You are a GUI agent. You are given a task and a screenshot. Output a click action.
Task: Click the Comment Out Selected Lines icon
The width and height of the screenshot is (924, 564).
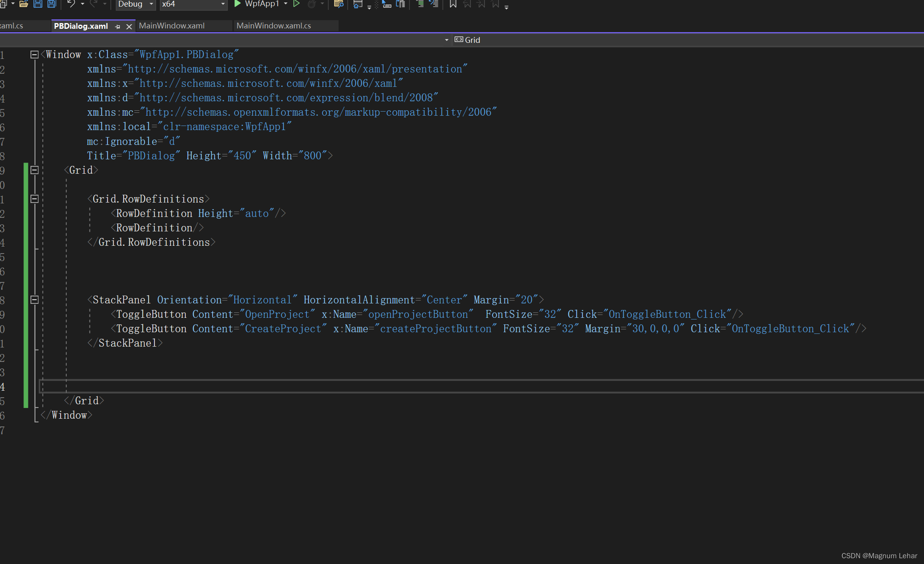click(419, 4)
